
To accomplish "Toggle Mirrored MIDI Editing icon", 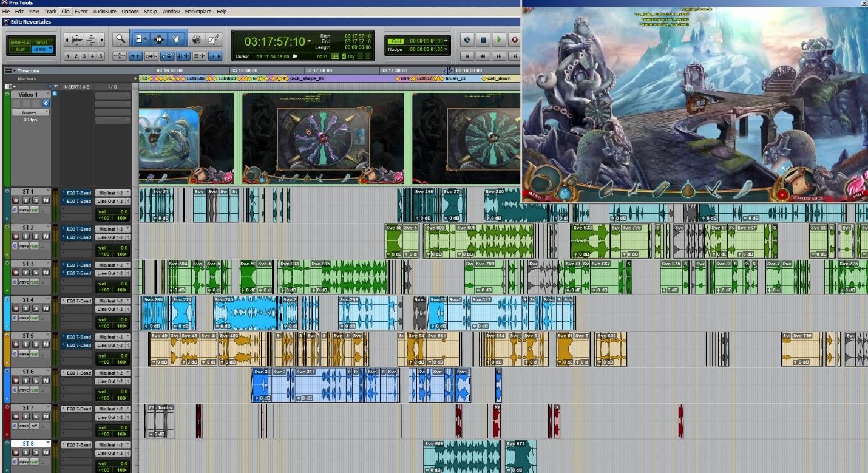I will 152,56.
